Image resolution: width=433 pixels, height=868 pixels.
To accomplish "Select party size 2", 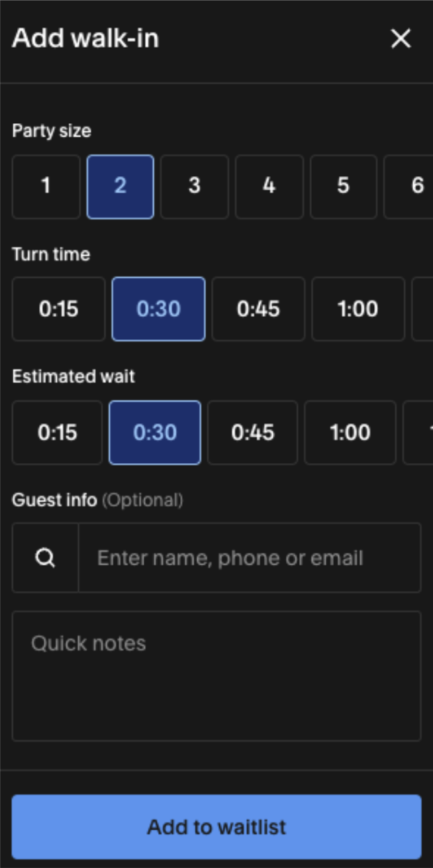I will [120, 186].
